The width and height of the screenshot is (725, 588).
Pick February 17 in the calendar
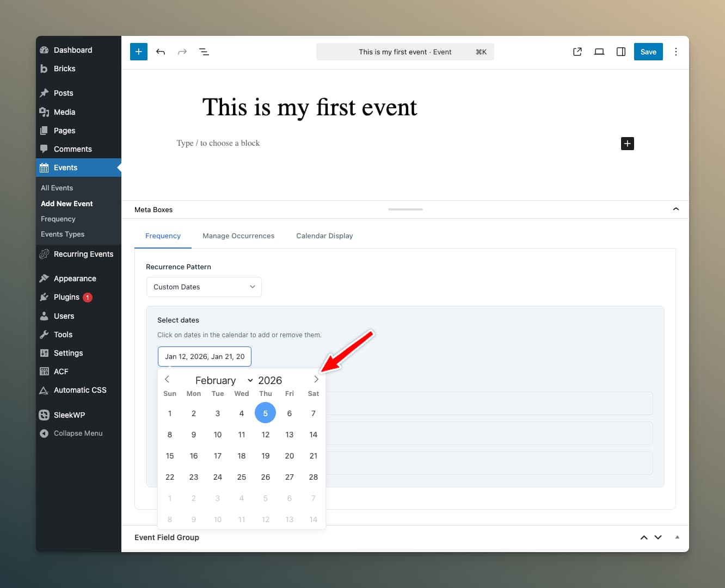(x=218, y=456)
